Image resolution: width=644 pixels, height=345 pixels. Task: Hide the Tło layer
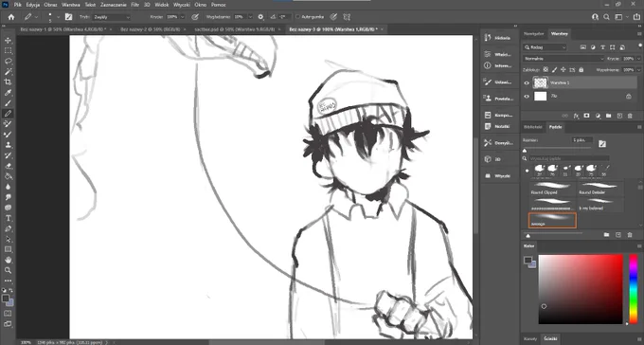pyautogui.click(x=527, y=97)
